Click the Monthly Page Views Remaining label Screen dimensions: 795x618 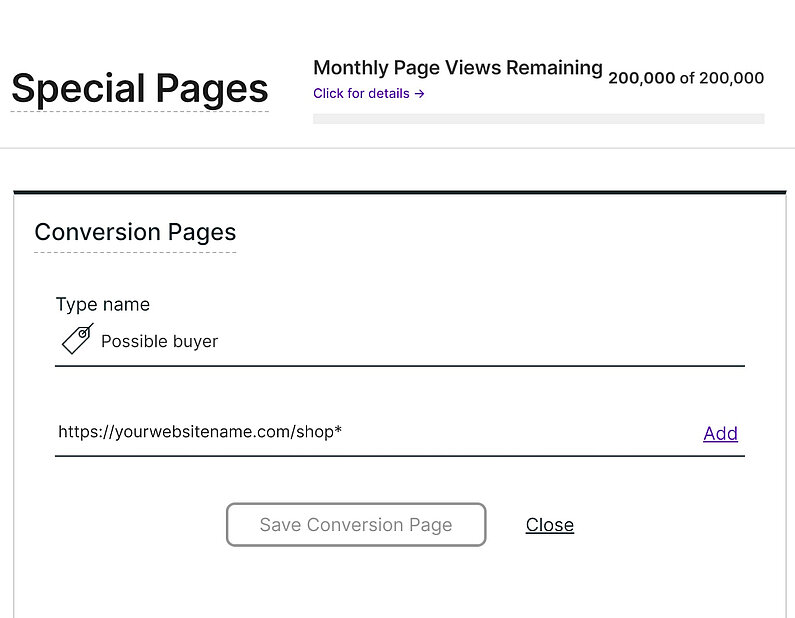(x=457, y=68)
